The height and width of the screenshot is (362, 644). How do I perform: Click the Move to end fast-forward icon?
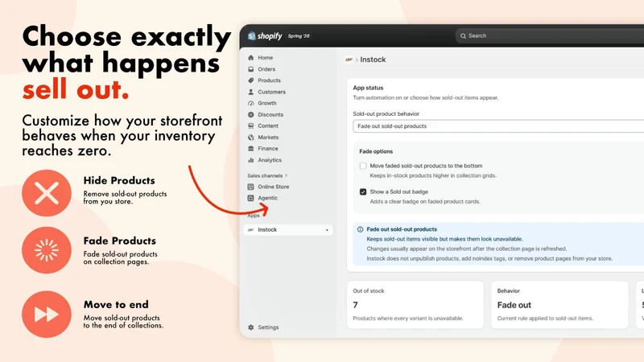[x=47, y=315]
